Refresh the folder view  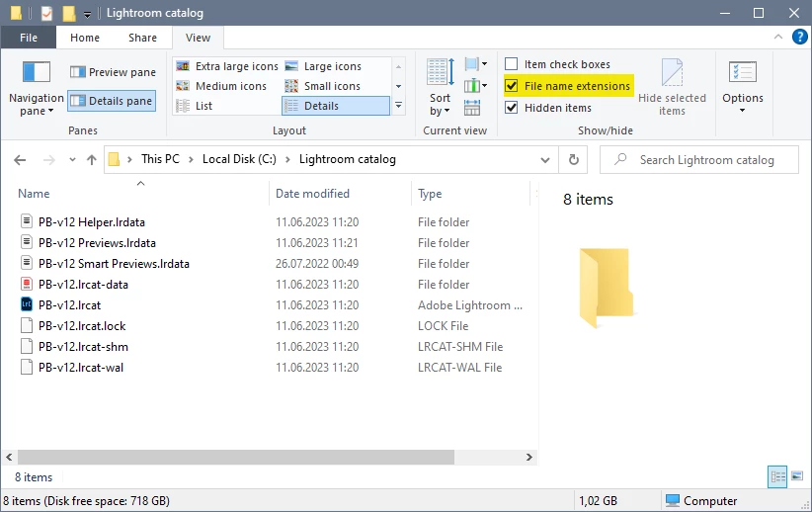[x=573, y=160]
